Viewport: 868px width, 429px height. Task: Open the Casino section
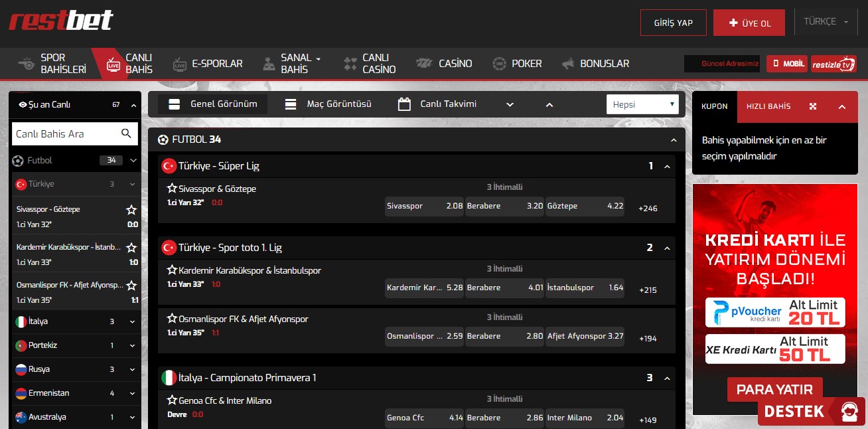point(444,64)
